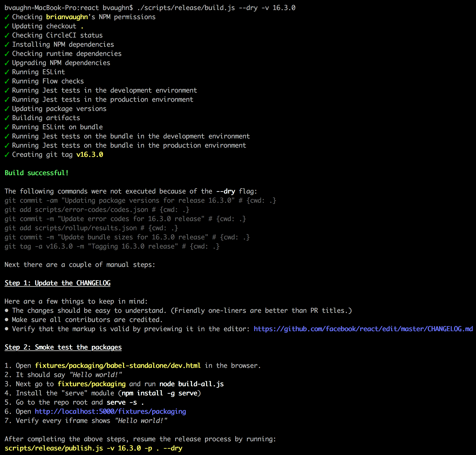
Task: Click the bullet next to changes should be easy
Action: pyautogui.click(x=6, y=310)
